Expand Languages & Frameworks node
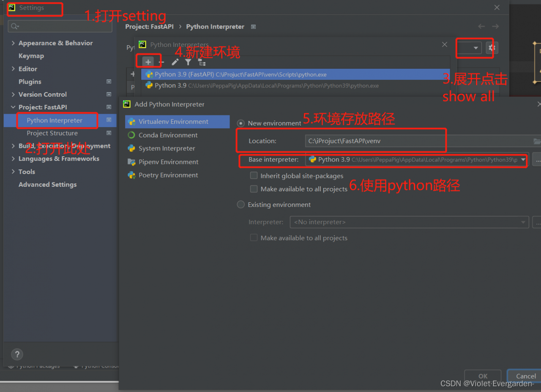Viewport: 541px width, 392px height. coord(14,159)
